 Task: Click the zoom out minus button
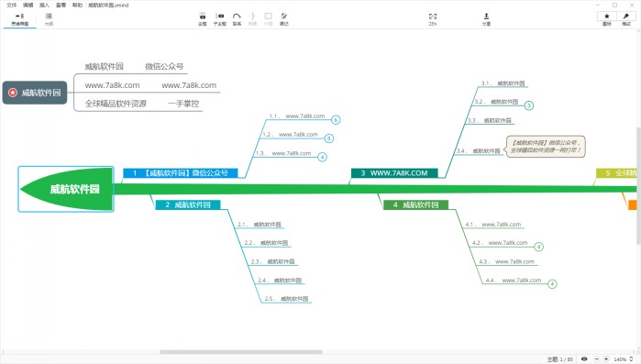click(597, 359)
